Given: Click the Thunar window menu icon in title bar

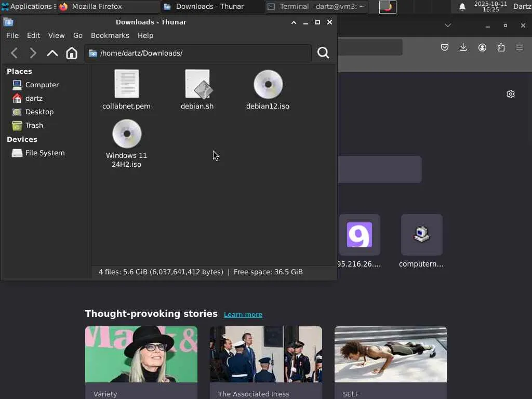Looking at the screenshot, I should 8,22.
